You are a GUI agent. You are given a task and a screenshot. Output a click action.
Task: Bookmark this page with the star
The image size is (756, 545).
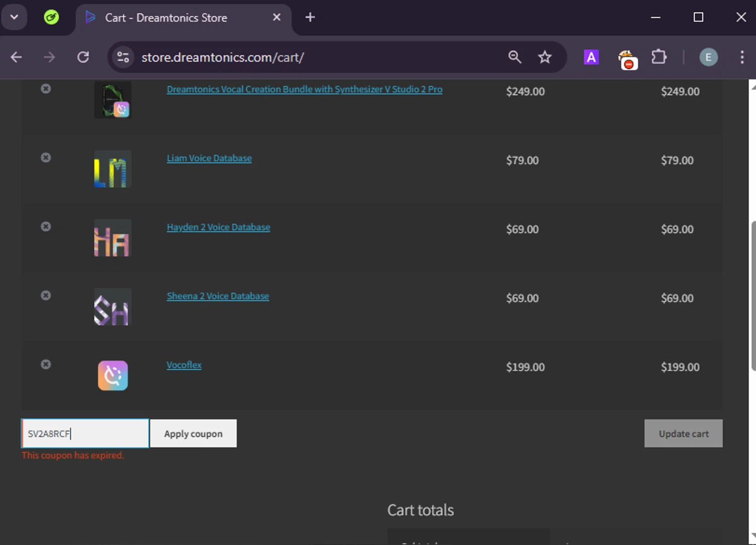(x=545, y=57)
